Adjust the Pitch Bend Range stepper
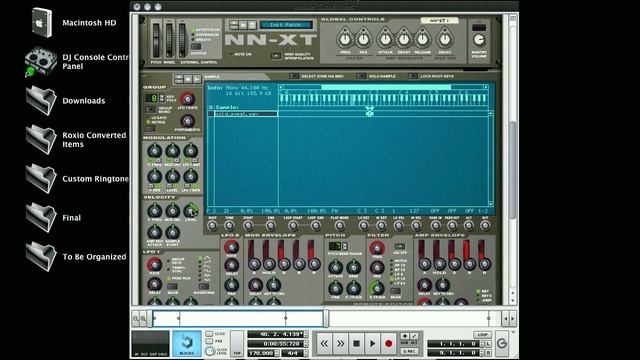 345,246
